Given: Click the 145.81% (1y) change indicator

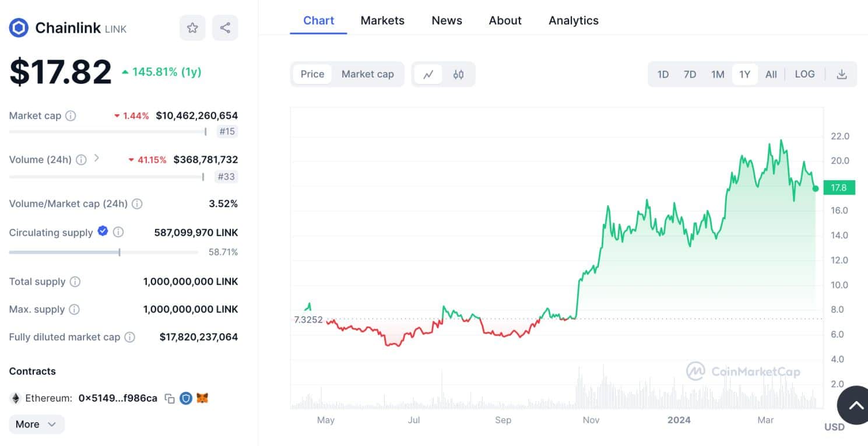Looking at the screenshot, I should [161, 72].
